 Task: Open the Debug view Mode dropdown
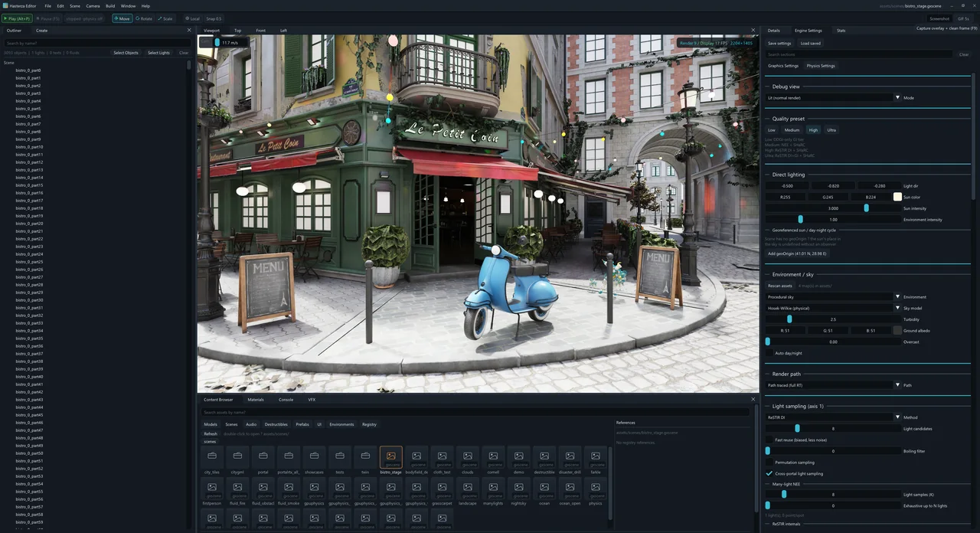pos(833,98)
